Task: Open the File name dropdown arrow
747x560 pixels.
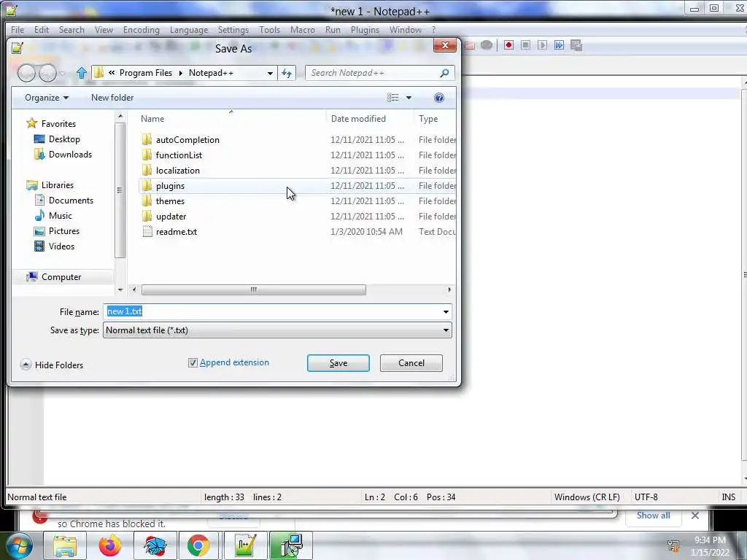Action: (x=446, y=312)
